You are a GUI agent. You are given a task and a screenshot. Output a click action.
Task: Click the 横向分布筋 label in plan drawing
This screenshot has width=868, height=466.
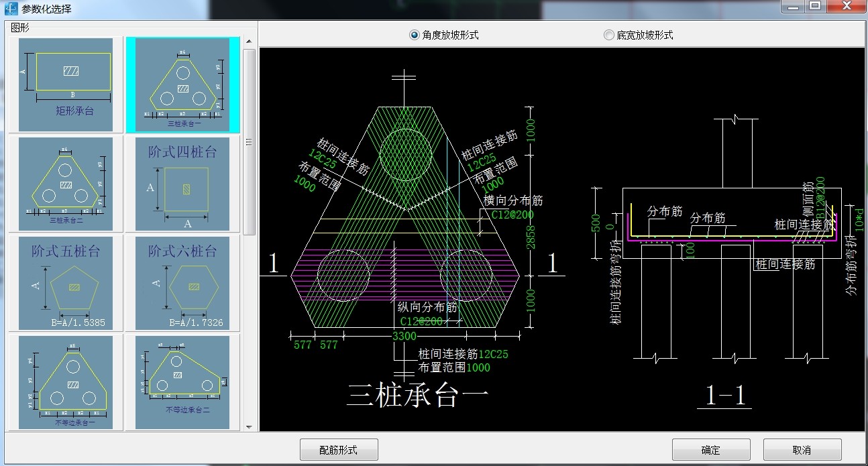(513, 200)
